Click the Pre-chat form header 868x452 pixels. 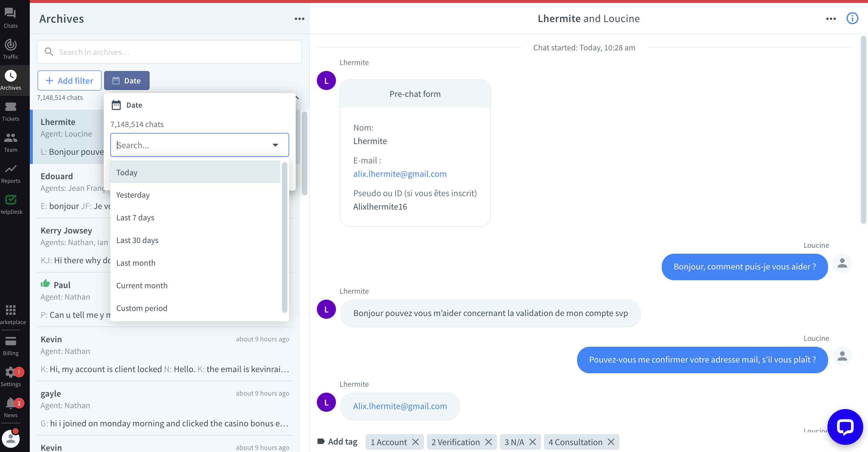point(415,94)
